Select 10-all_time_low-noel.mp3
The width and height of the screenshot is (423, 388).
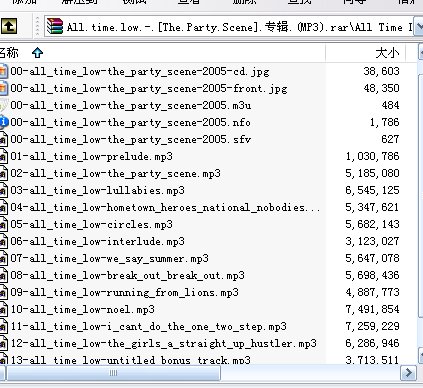tap(82, 309)
